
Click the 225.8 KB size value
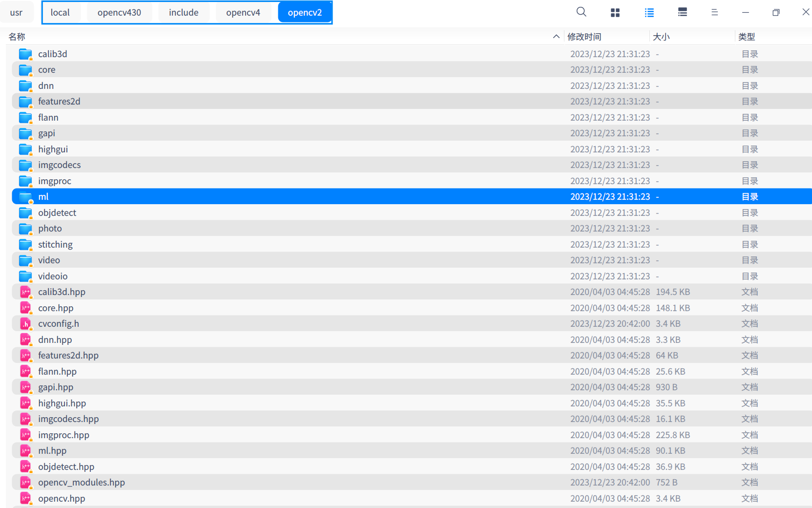[x=673, y=435]
